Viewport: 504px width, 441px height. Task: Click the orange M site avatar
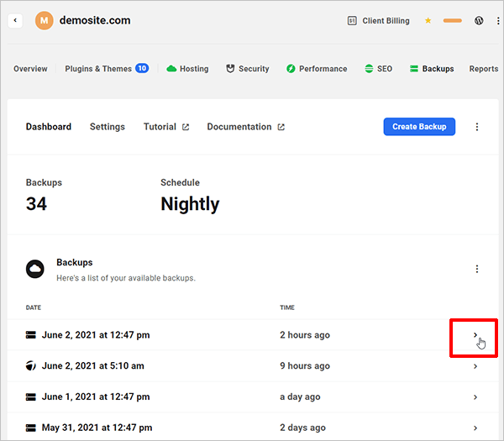click(44, 20)
